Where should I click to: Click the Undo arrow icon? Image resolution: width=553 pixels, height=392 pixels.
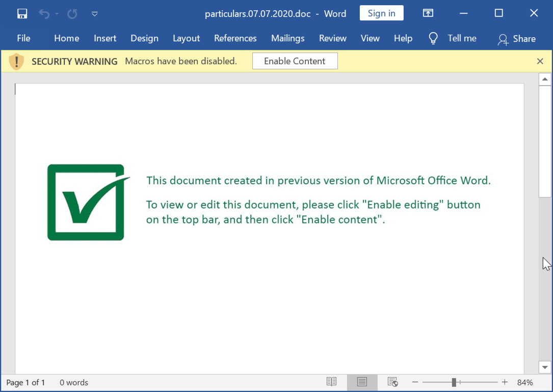[44, 14]
